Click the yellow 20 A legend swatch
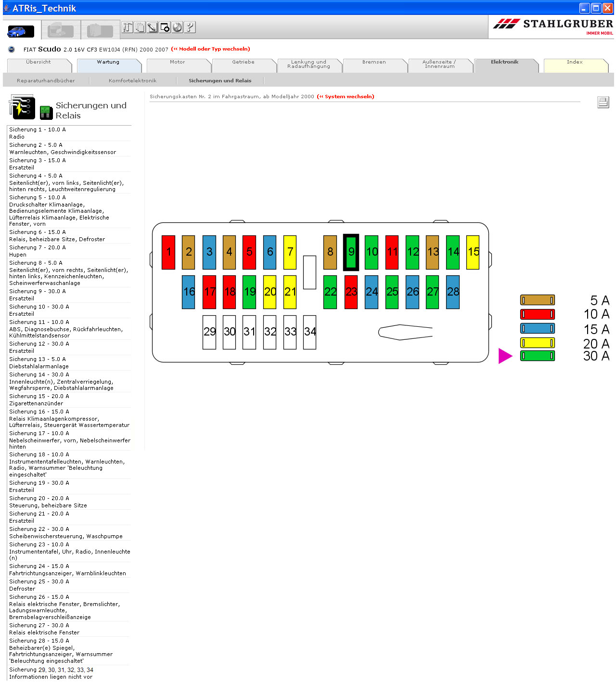 [x=537, y=343]
